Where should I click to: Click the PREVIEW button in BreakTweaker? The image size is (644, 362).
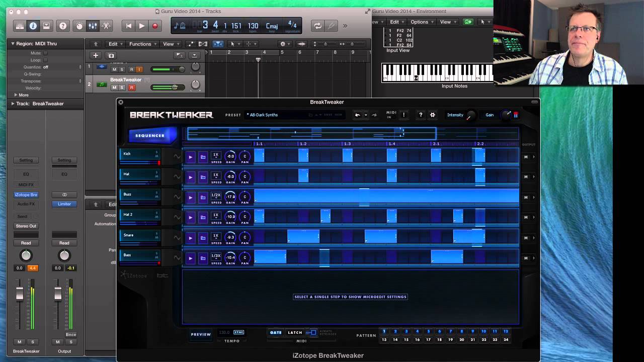coord(201,334)
